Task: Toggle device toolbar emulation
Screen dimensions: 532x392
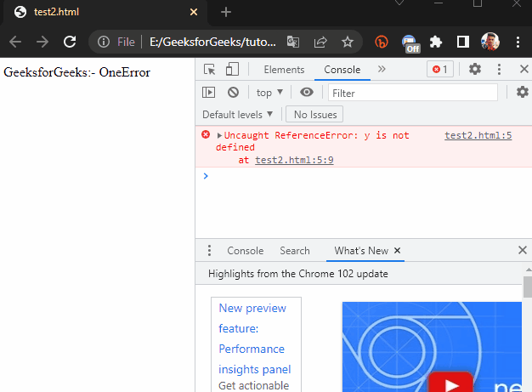Action: [232, 69]
